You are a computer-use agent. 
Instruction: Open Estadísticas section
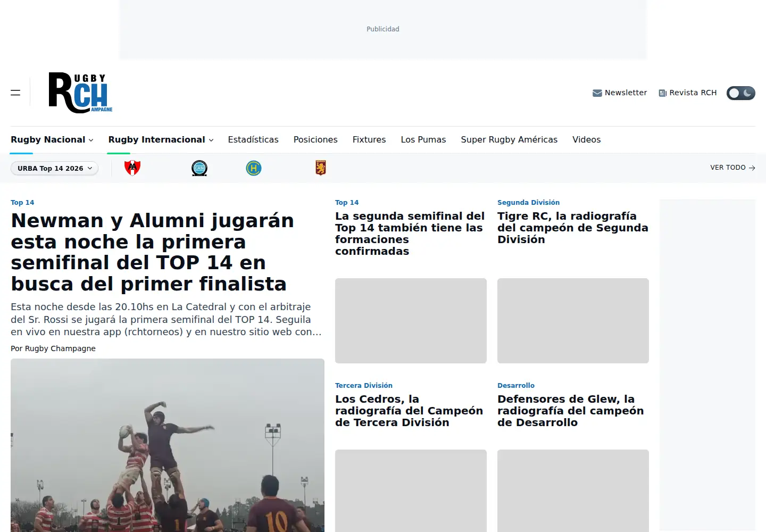coord(253,139)
